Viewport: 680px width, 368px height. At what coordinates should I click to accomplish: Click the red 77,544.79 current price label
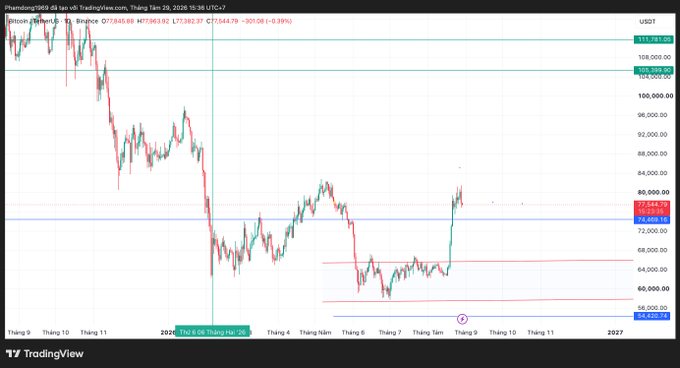coord(652,208)
